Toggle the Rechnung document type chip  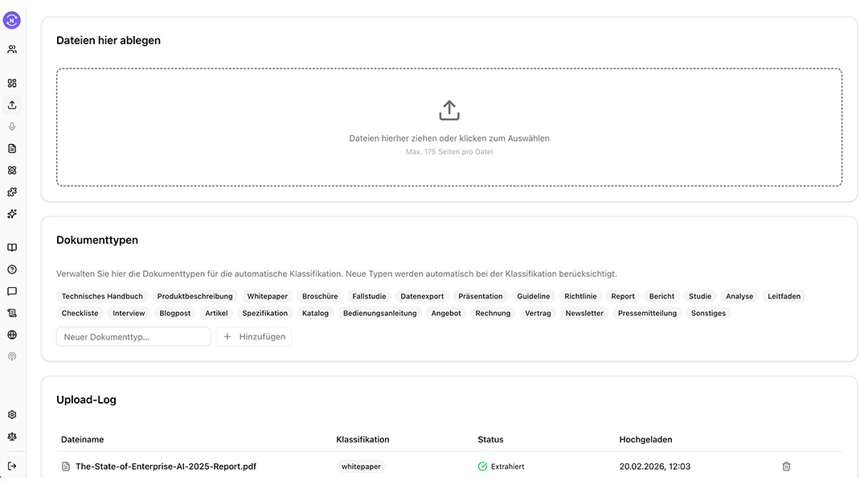point(495,313)
